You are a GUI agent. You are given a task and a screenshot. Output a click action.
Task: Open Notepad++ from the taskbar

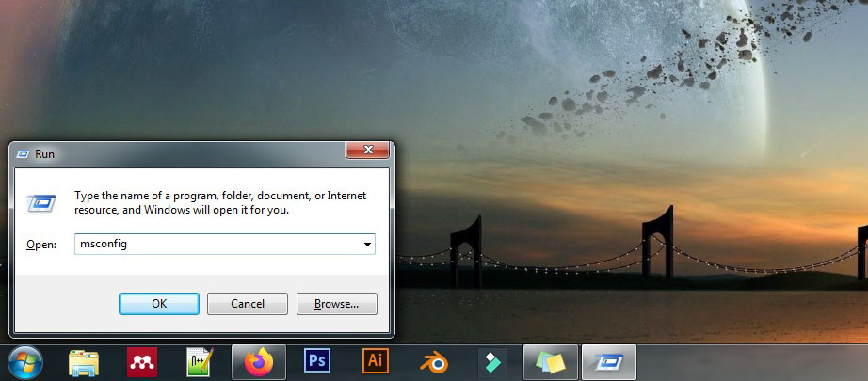200,362
